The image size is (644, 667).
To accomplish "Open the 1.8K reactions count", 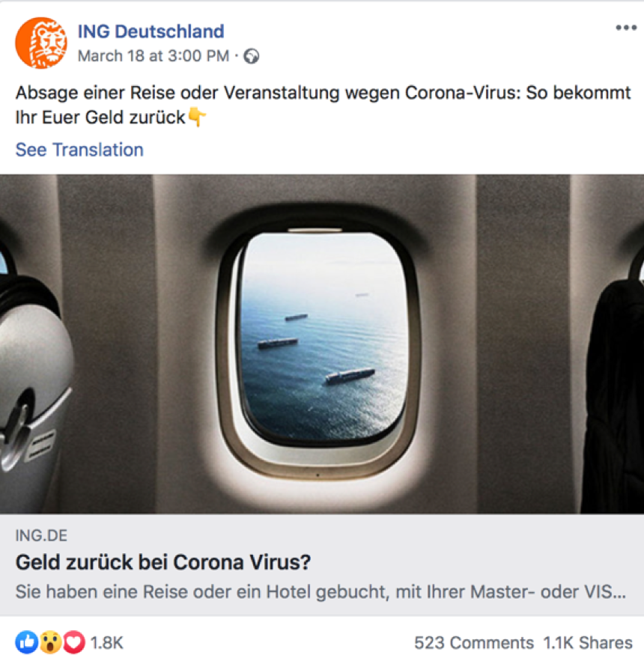I will (107, 643).
